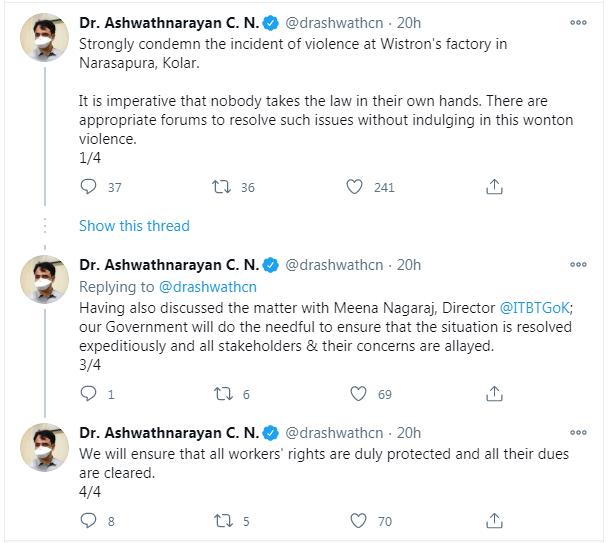Share the 4/4 tweet about workers' dues

[494, 521]
